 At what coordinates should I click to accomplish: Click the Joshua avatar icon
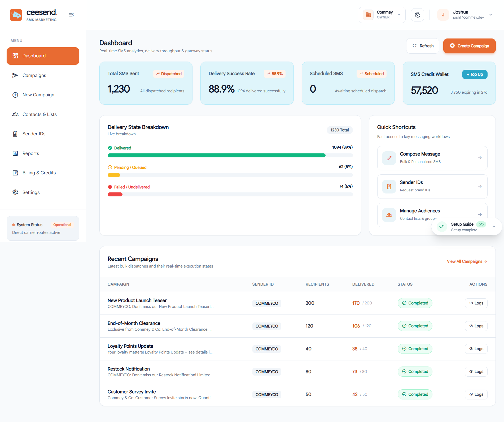(443, 15)
